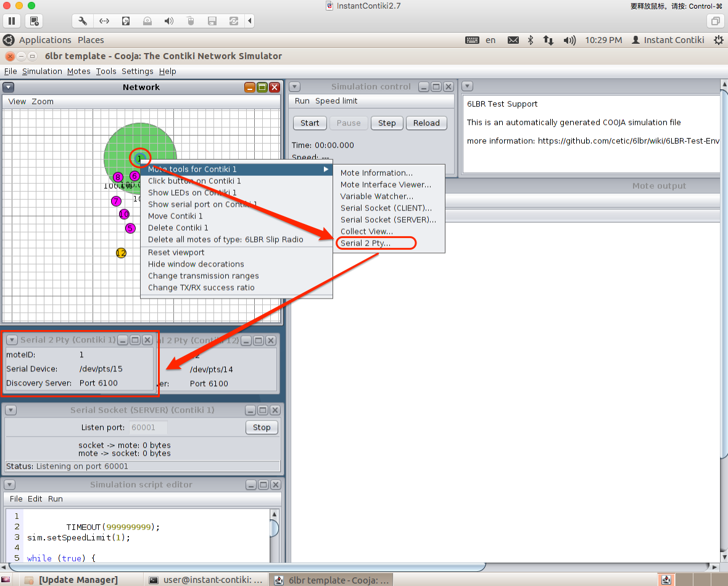Click the Listen port field
This screenshot has width=728, height=586.
(x=148, y=427)
